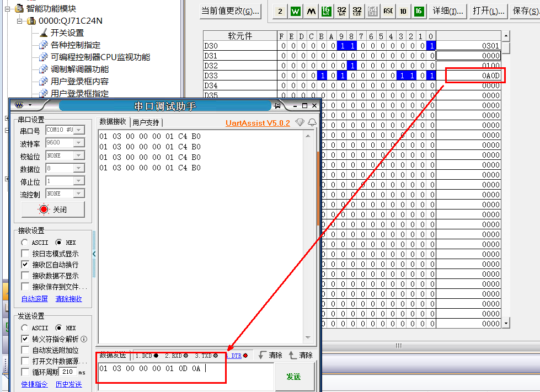This screenshot has width=540, height=392.
Task: Switch to the 16-bit integer display icon
Action: click(x=326, y=11)
